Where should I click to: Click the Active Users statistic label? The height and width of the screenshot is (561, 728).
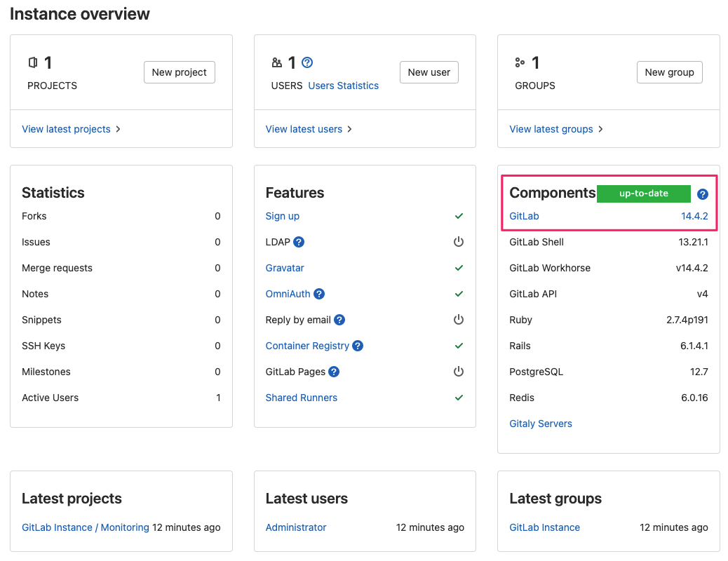(50, 398)
